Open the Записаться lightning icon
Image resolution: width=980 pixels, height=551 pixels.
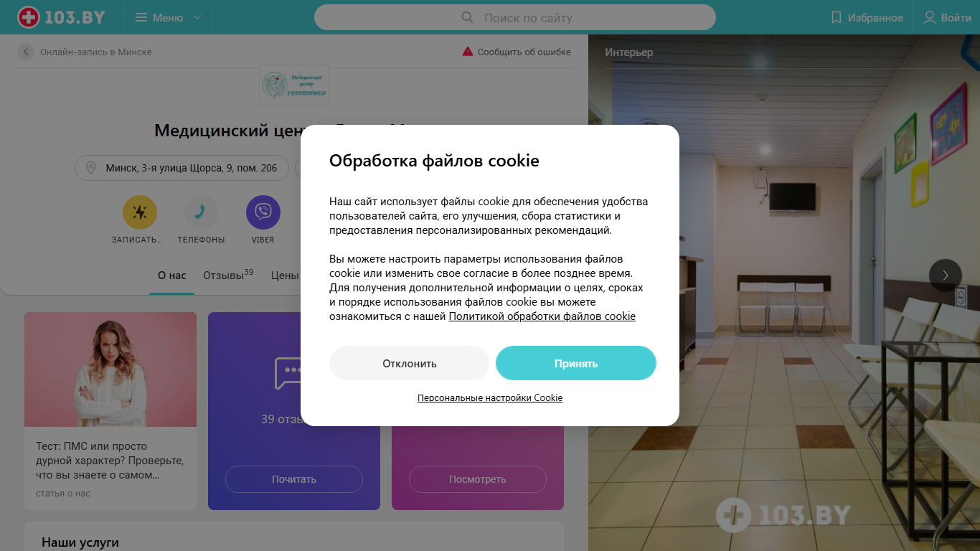(140, 212)
